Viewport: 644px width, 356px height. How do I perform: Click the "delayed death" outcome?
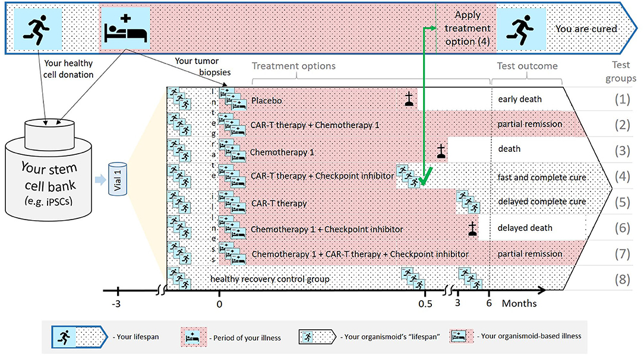coord(525,228)
